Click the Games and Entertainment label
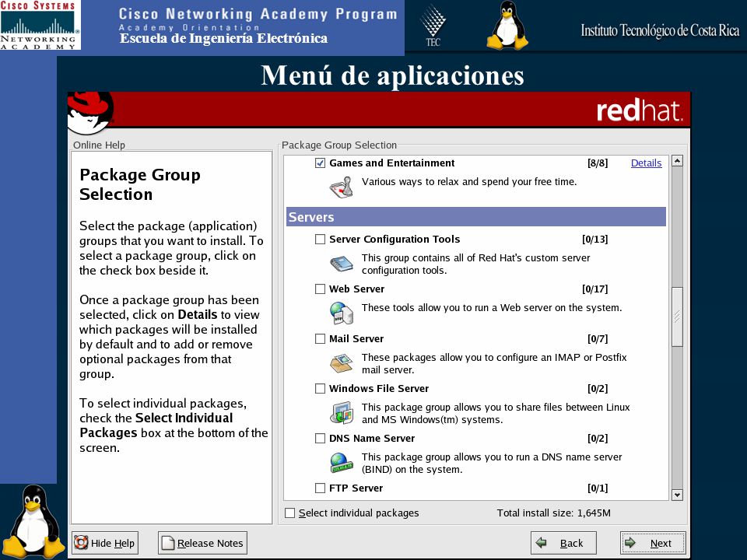Image resolution: width=747 pixels, height=560 pixels. 391,163
